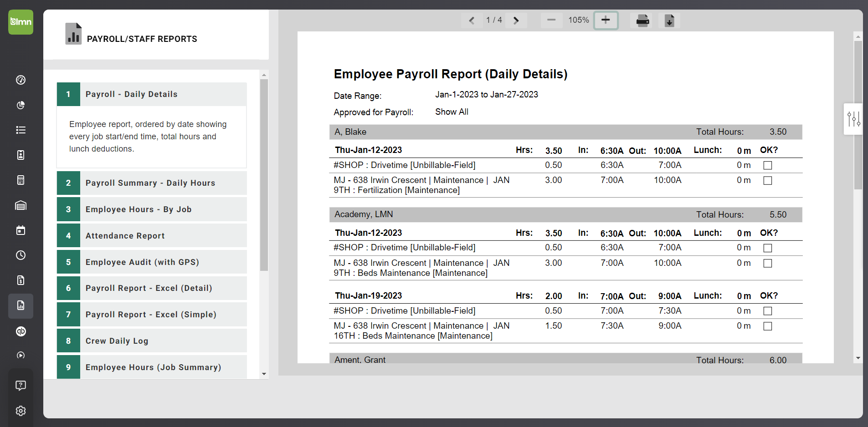Check OK box for A, Blake Fertilization row
The height and width of the screenshot is (427, 868).
click(x=768, y=181)
